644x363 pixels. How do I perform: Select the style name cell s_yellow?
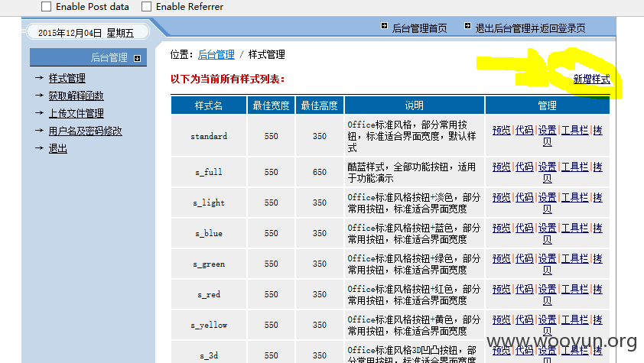click(209, 325)
